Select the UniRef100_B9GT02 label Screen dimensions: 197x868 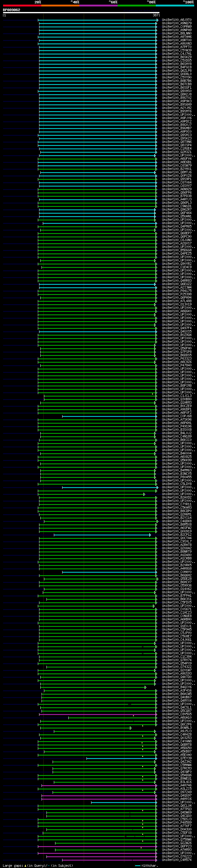click(x=177, y=98)
